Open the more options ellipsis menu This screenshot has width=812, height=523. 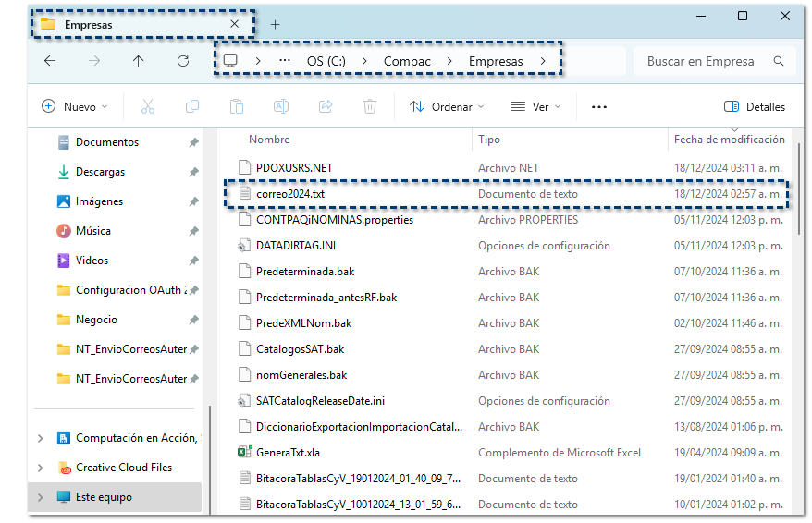click(x=598, y=107)
